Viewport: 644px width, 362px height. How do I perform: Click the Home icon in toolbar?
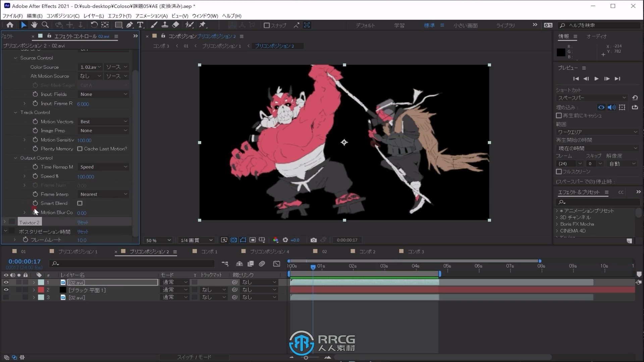click(x=10, y=25)
